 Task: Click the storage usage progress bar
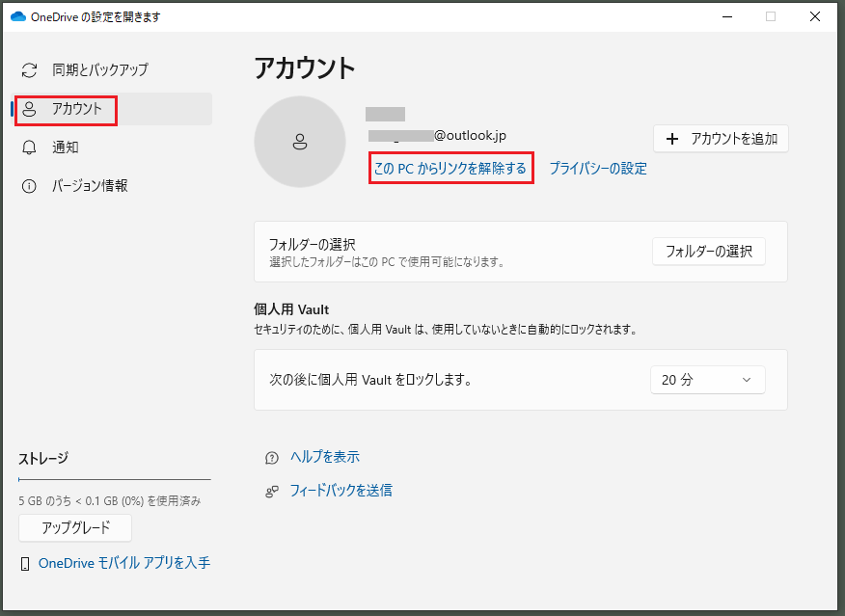click(114, 479)
